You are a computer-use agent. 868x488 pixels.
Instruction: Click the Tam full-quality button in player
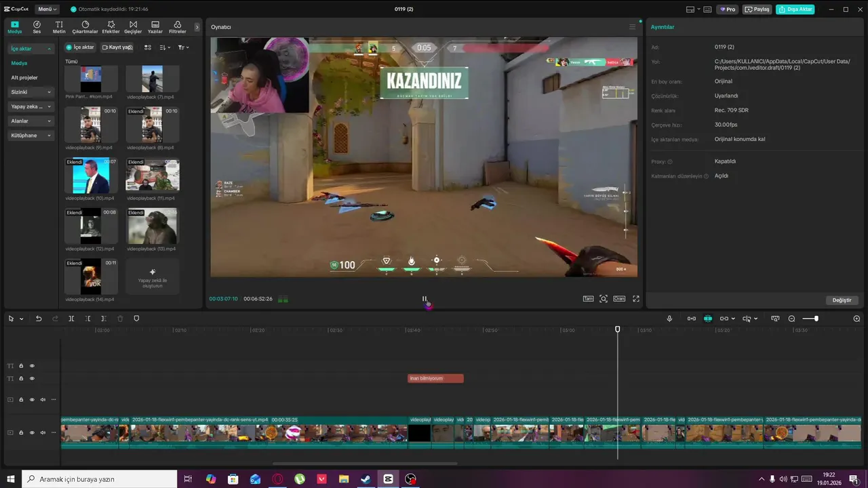coord(589,299)
